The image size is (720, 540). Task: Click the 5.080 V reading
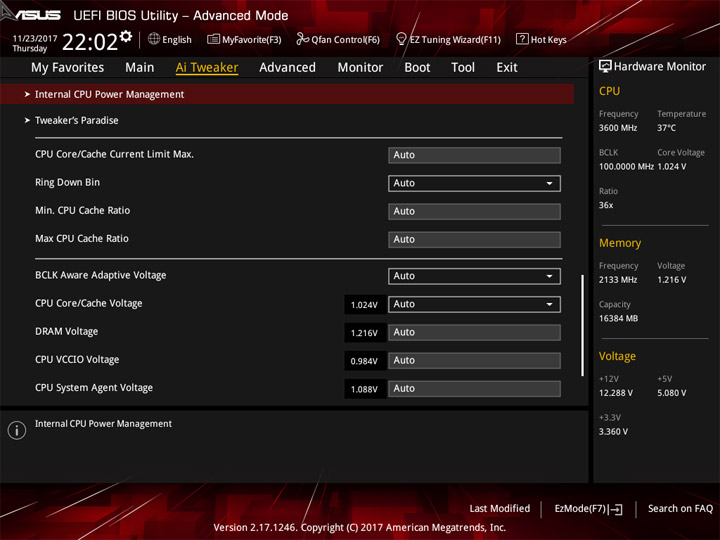click(672, 393)
